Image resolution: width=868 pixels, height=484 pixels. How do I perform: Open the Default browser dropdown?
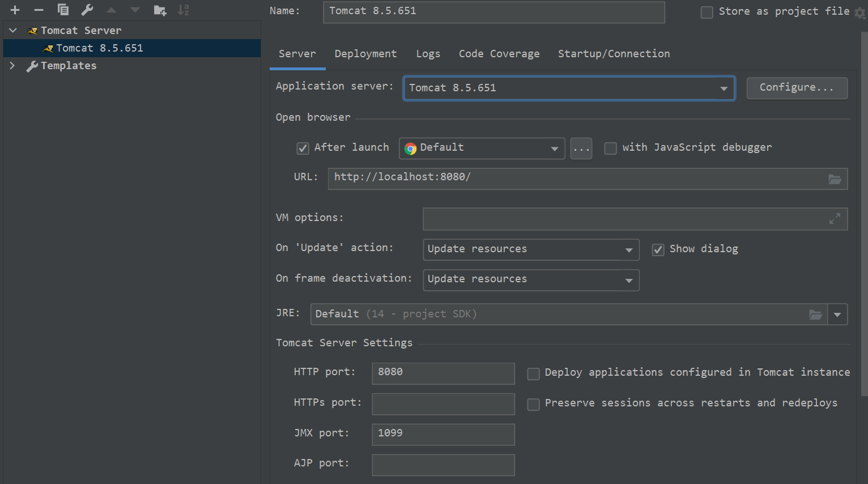(x=482, y=148)
